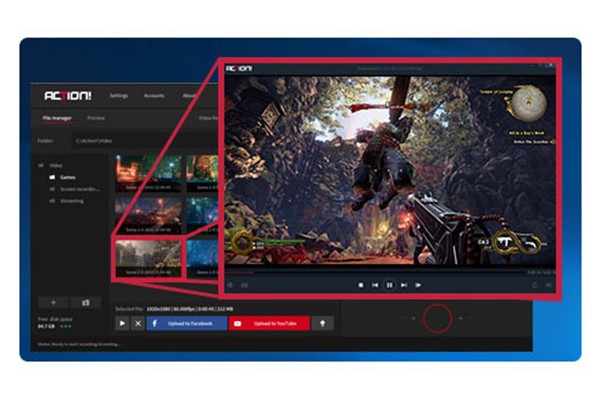Click the leftmost icon in player control bar

pyautogui.click(x=230, y=285)
